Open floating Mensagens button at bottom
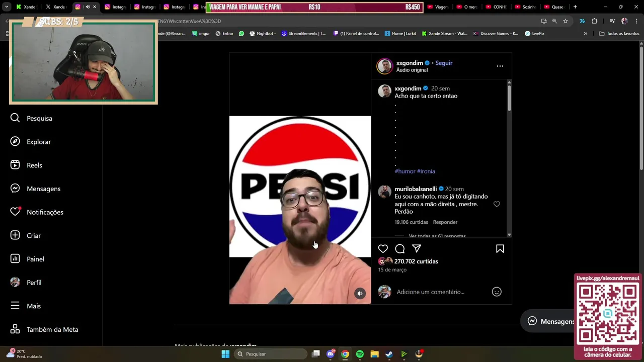The width and height of the screenshot is (644, 362). [550, 321]
